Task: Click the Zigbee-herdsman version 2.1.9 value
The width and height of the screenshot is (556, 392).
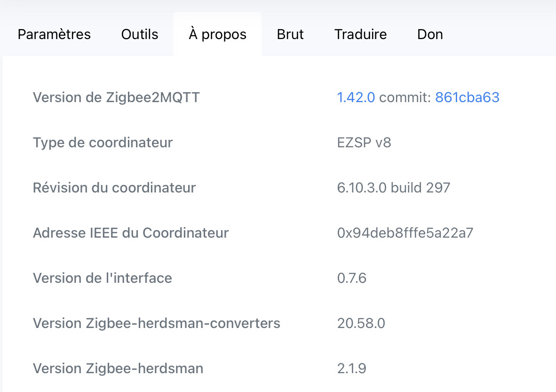Action: click(x=351, y=368)
